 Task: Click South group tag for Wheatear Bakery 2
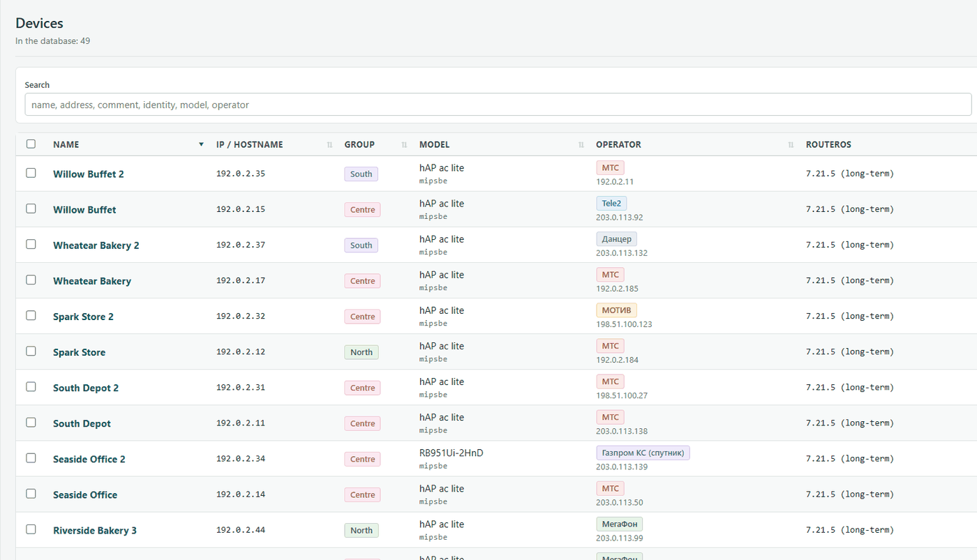pyautogui.click(x=361, y=245)
